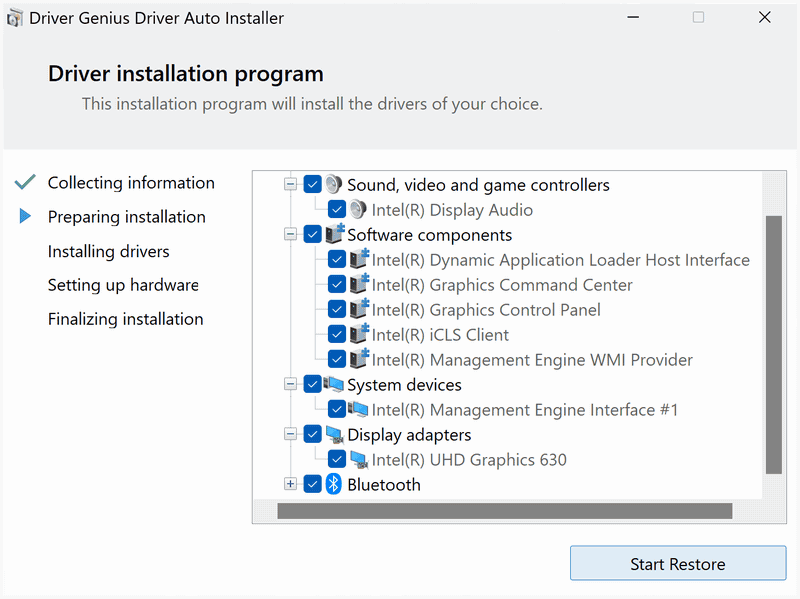
Task: Select the Display adapters label
Action: (x=409, y=435)
